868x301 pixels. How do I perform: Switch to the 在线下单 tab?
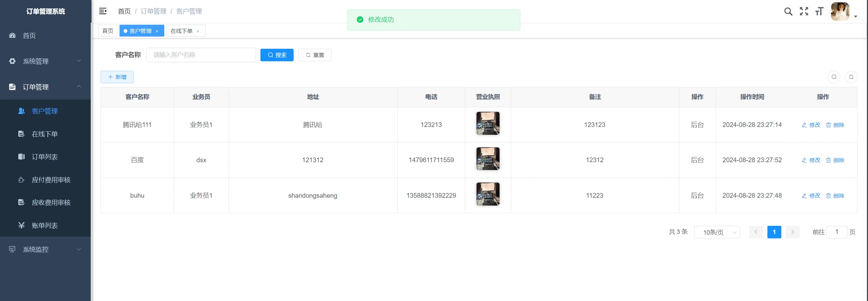pos(186,31)
